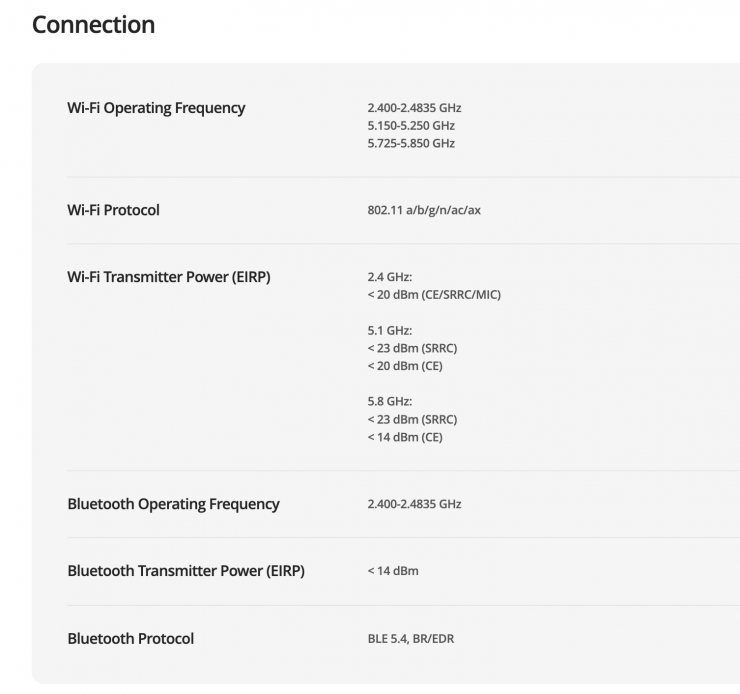Select the 802.11 a/b/g/n/ac/ax value text
Viewport: 740px width, 694px height.
tap(424, 211)
